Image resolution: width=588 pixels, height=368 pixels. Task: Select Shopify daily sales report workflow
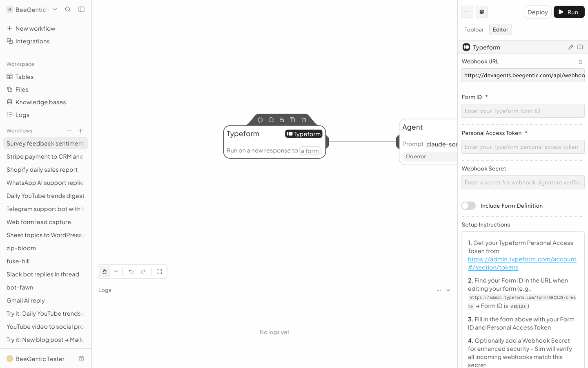pyautogui.click(x=46, y=170)
